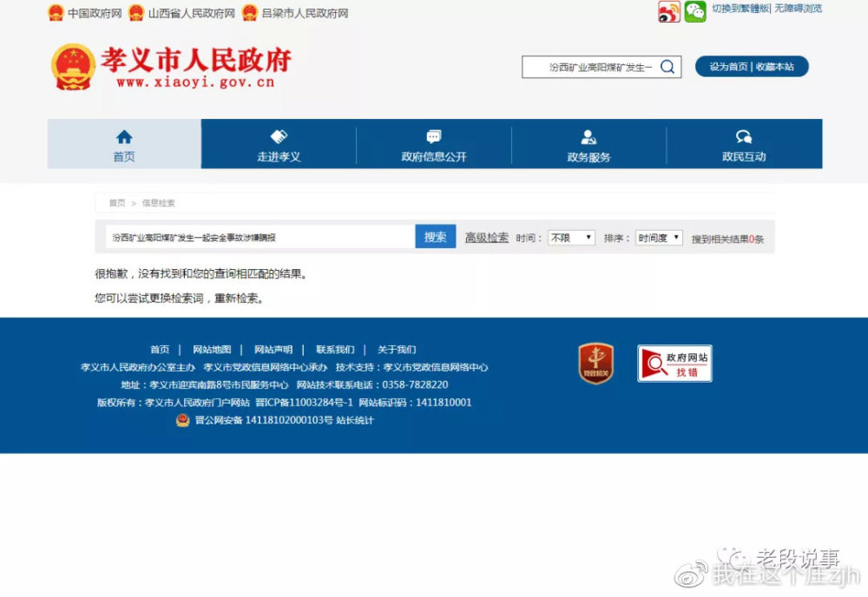Click the briefcase icon on 走进孝义
868x597 pixels.
point(279,136)
